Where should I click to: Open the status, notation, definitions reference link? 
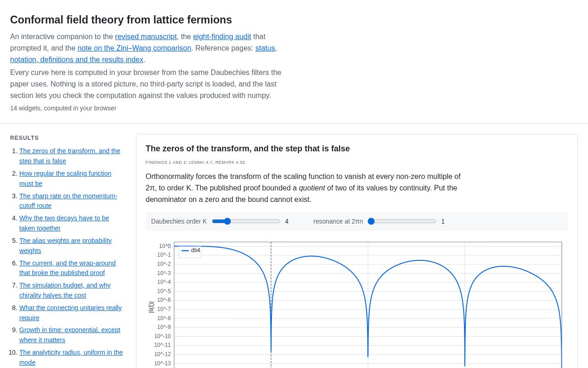click(143, 54)
